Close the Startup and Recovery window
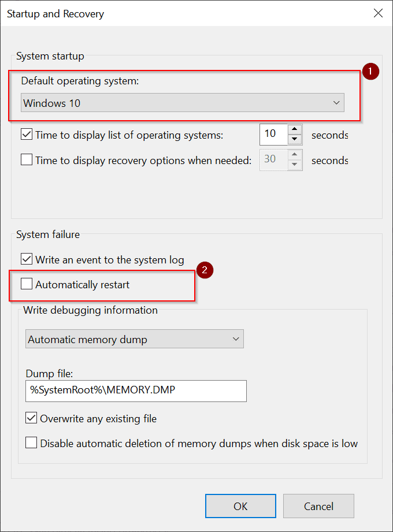The height and width of the screenshot is (532, 393). tap(379, 13)
